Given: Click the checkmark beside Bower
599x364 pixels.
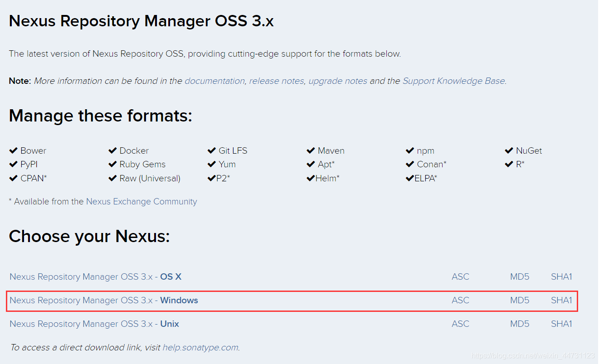Looking at the screenshot, I should click(x=13, y=150).
